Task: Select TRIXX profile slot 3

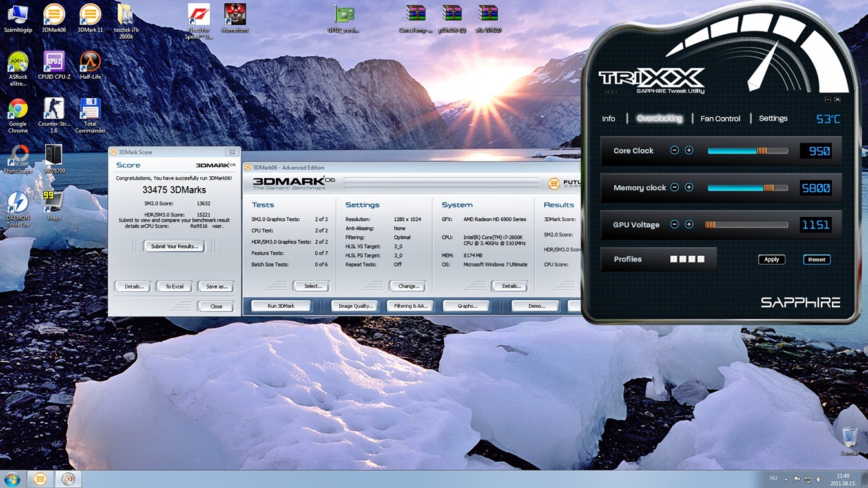Action: click(x=692, y=259)
